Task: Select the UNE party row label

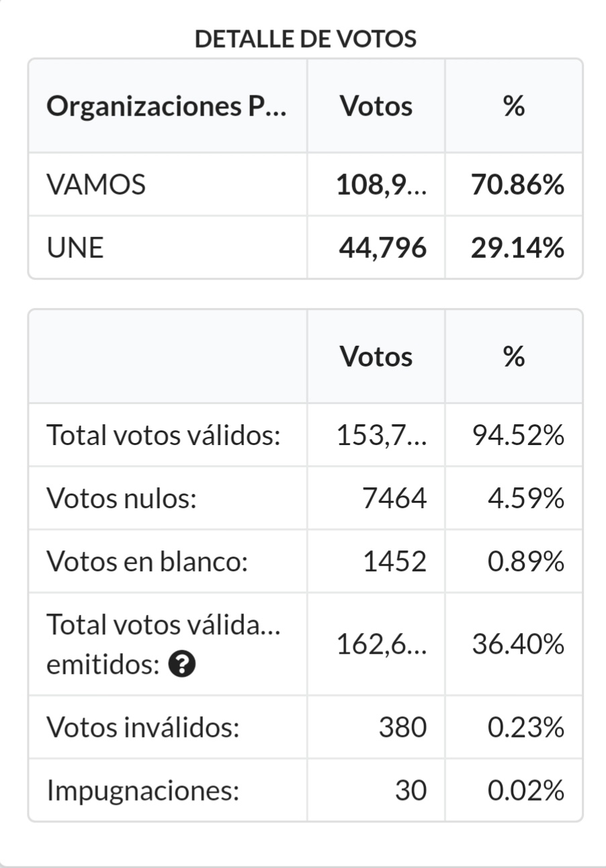Action: (x=75, y=248)
